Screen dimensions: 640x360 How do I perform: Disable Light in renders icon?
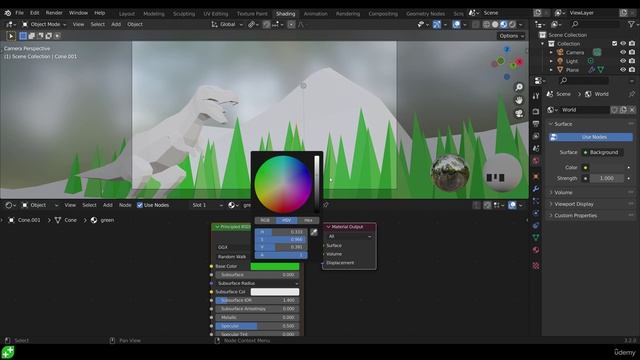click(x=632, y=61)
